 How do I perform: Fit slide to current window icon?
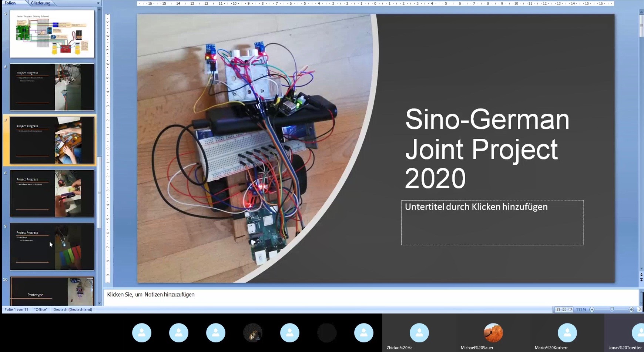click(x=639, y=309)
